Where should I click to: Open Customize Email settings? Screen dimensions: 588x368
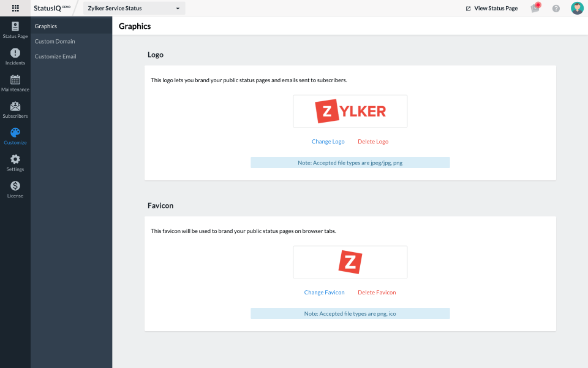point(54,56)
